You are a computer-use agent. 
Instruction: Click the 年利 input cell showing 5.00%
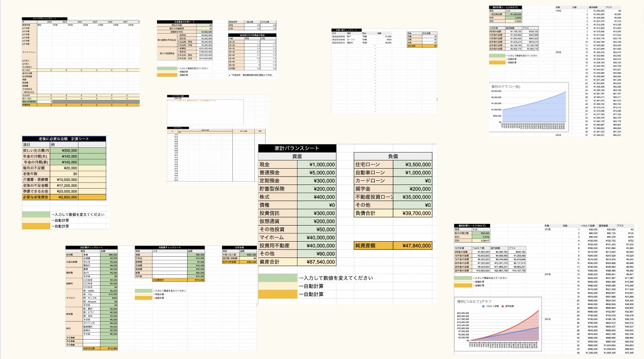481,237
